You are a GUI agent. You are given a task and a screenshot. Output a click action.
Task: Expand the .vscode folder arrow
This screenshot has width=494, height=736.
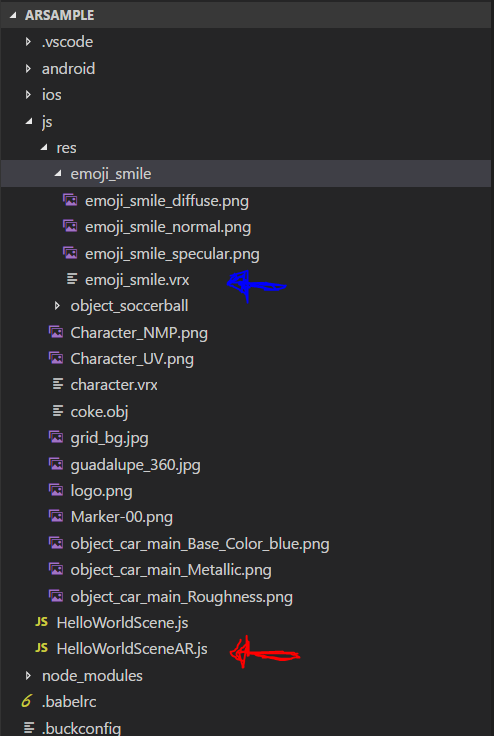(x=28, y=42)
